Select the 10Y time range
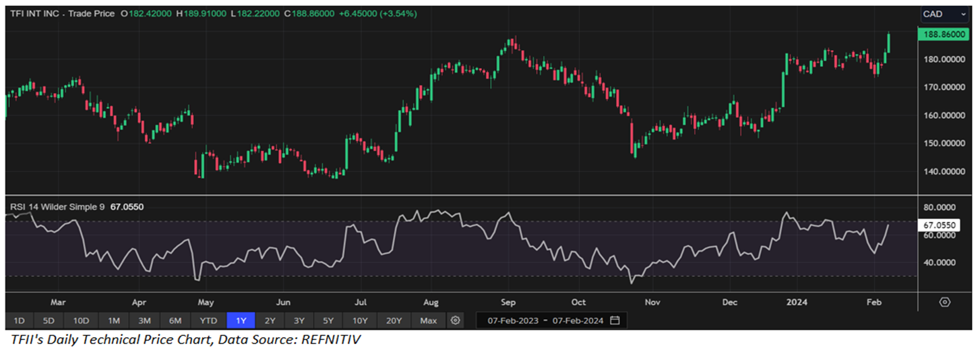Viewport: 980px width, 352px height. click(359, 320)
